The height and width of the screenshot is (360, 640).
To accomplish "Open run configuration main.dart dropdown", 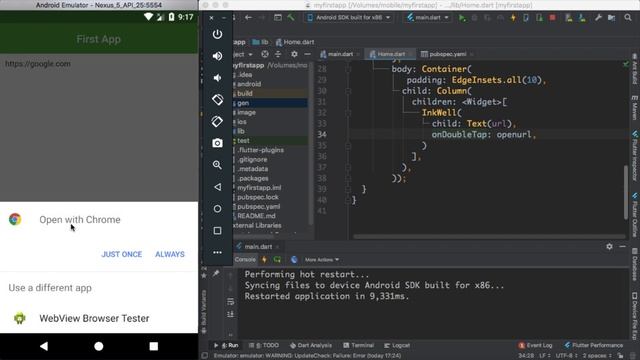I will (427, 18).
